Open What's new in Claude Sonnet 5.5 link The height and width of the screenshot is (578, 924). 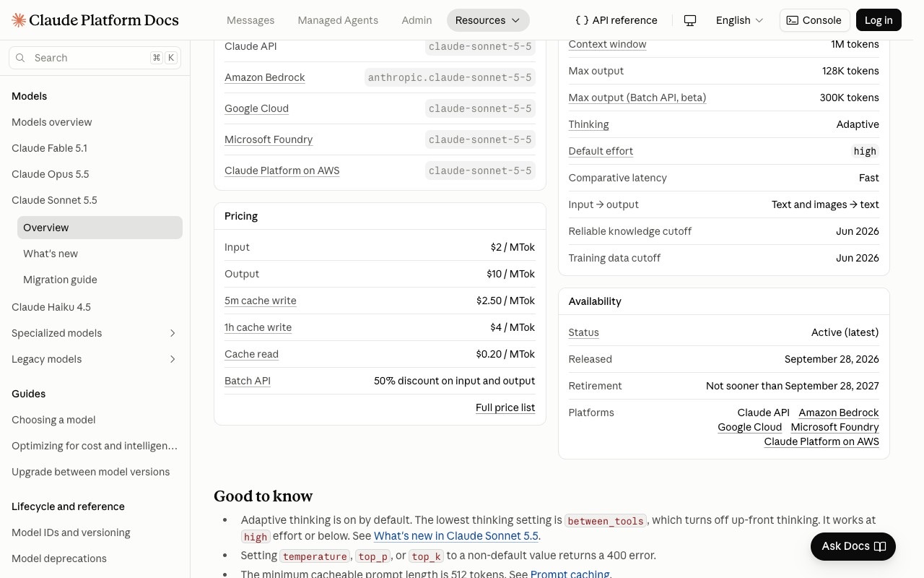coord(456,536)
